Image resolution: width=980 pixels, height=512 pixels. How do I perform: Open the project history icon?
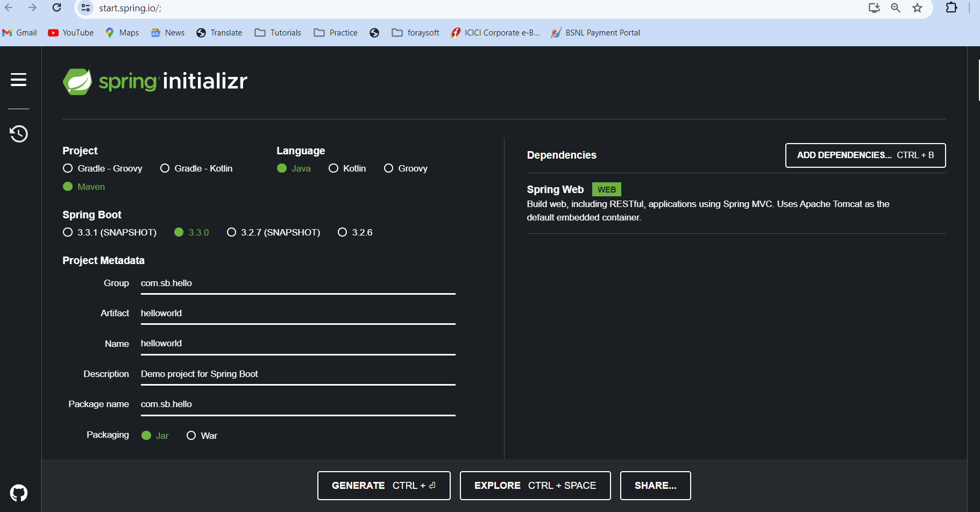tap(19, 133)
